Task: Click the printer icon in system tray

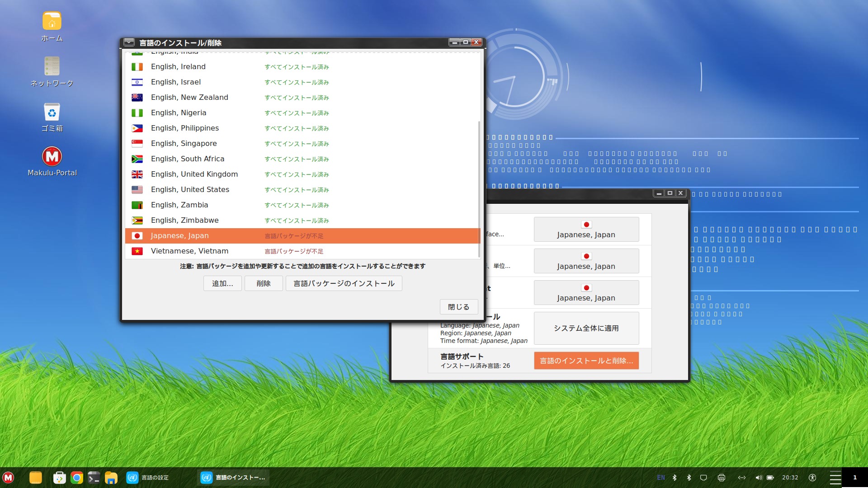Action: [x=722, y=478]
